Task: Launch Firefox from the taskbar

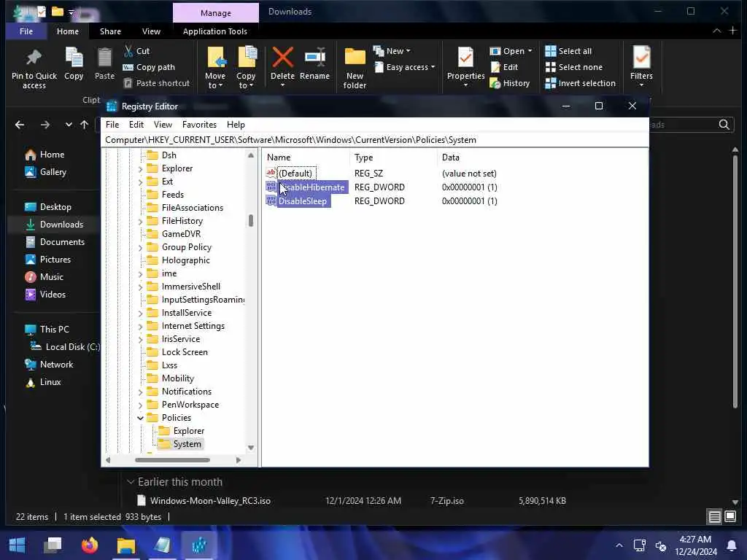Action: click(90, 545)
